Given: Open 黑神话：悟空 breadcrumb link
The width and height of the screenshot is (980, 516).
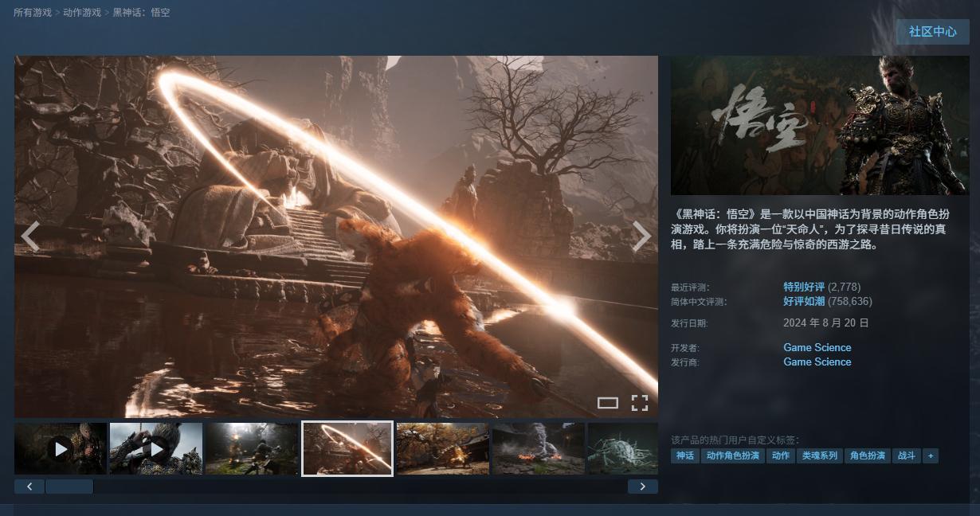Looking at the screenshot, I should tap(141, 13).
